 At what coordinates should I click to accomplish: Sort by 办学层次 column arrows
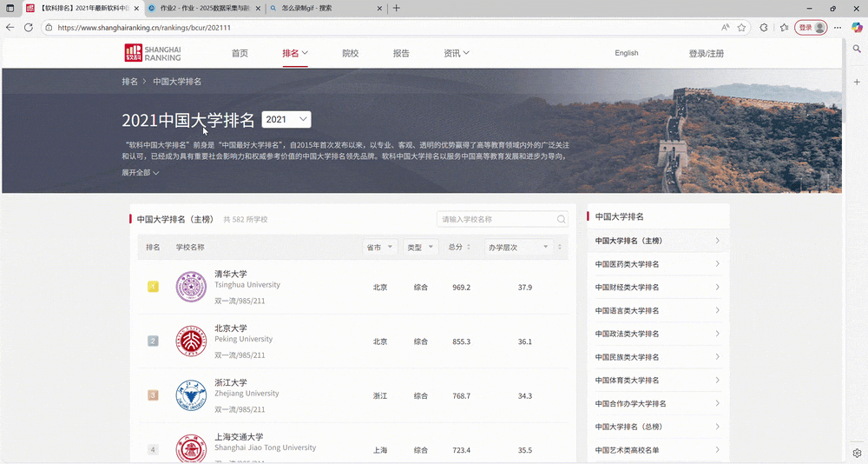pos(560,247)
